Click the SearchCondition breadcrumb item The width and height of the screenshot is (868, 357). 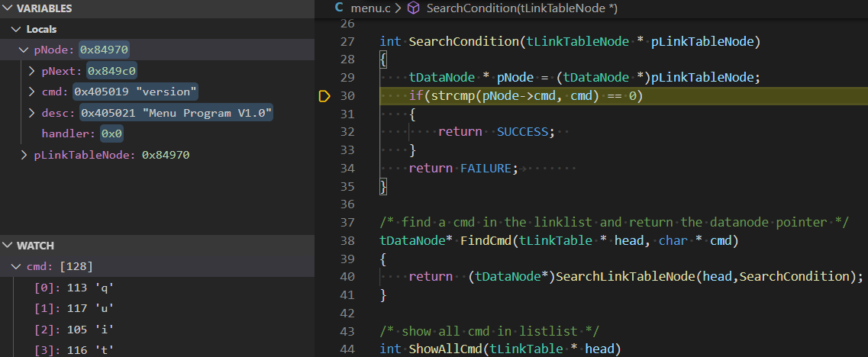click(522, 8)
